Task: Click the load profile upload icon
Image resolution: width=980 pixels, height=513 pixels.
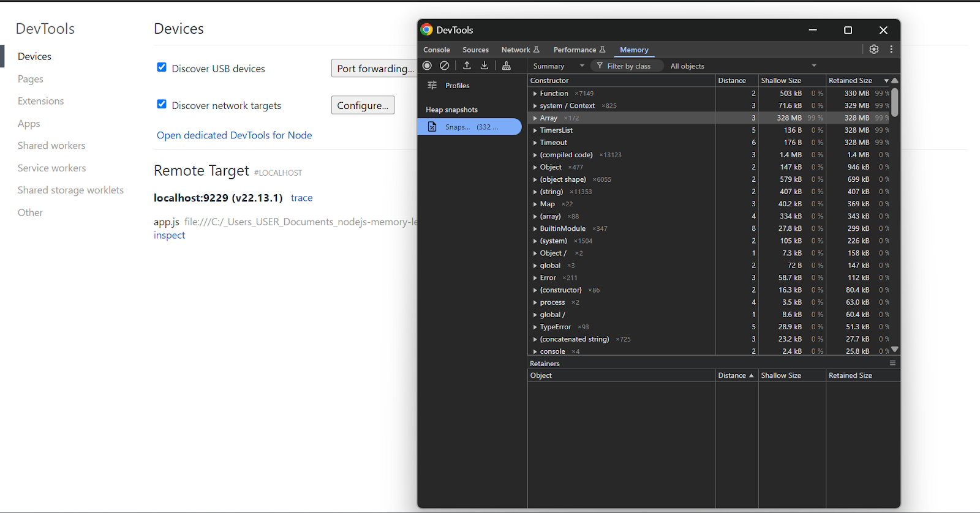Action: [x=467, y=66]
